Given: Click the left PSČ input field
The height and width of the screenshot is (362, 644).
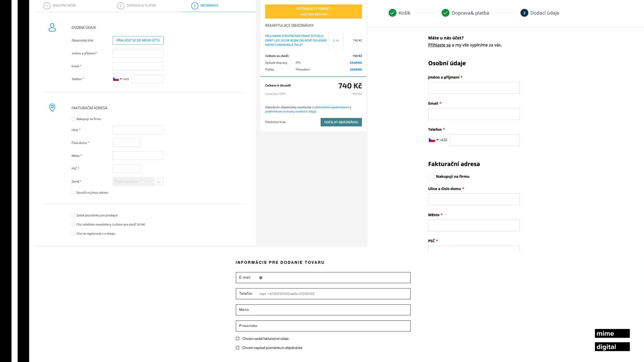Looking at the screenshot, I should coord(127,169).
